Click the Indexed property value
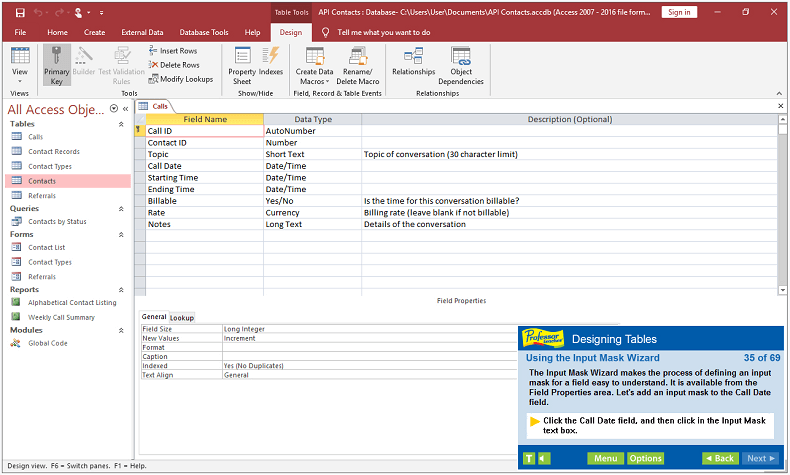Image resolution: width=790 pixels, height=475 pixels. tap(370, 366)
